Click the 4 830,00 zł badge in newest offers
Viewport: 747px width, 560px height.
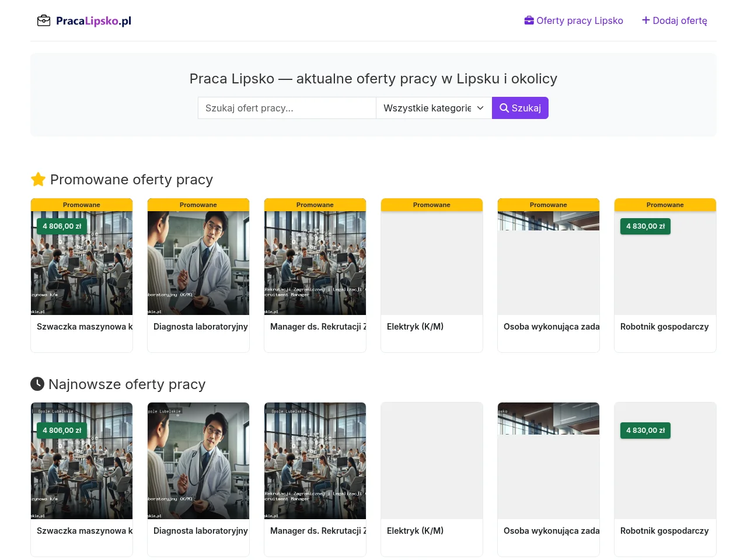click(645, 430)
